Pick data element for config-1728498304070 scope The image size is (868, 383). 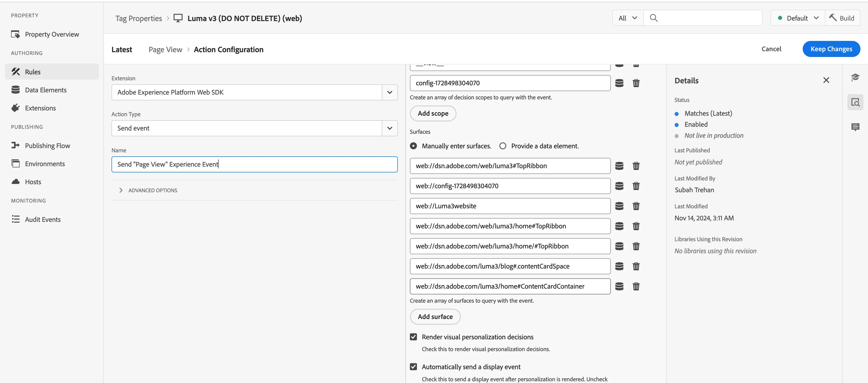pyautogui.click(x=619, y=83)
